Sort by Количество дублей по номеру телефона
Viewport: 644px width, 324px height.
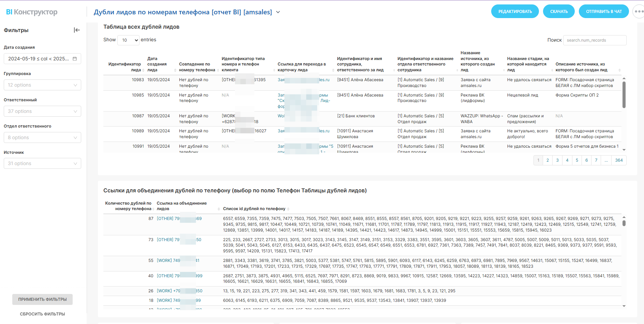point(153,209)
